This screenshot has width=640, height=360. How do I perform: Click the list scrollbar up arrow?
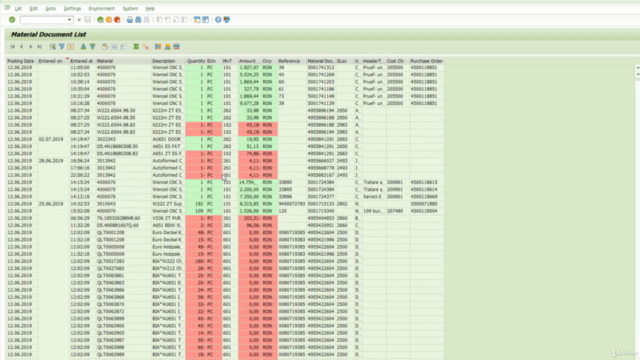click(x=638, y=67)
